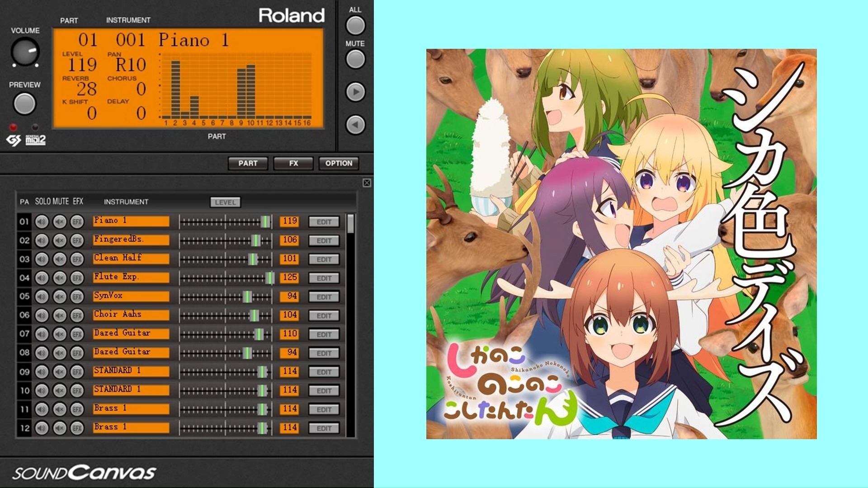
Task: Toggle EFX for part 11 Brass 1
Action: pos(77,409)
